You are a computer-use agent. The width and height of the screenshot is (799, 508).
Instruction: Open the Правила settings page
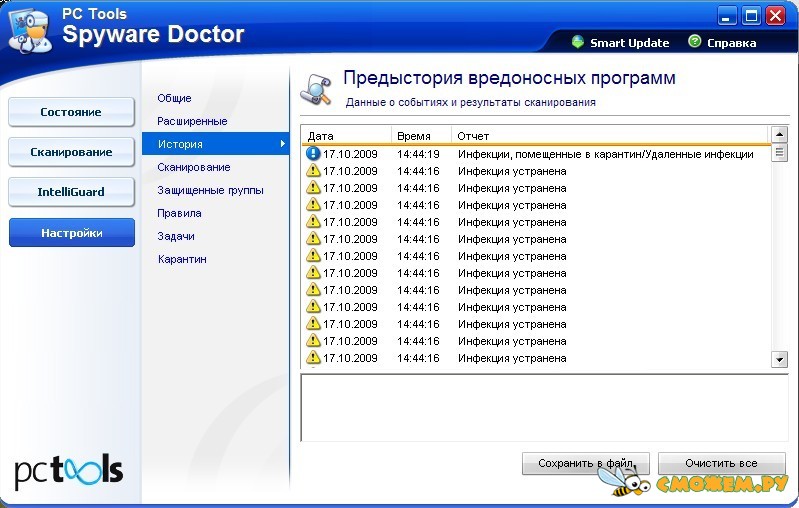[179, 213]
